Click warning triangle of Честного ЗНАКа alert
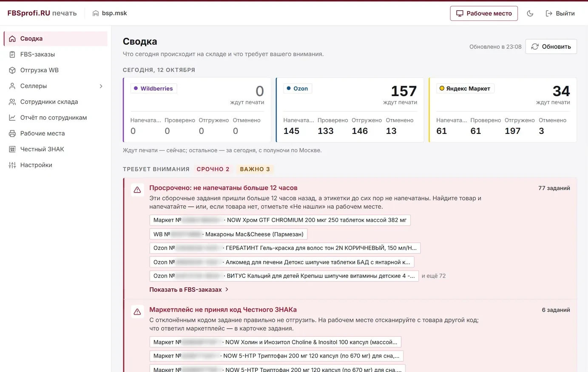Viewport: 588px width, 372px height. coord(137,312)
